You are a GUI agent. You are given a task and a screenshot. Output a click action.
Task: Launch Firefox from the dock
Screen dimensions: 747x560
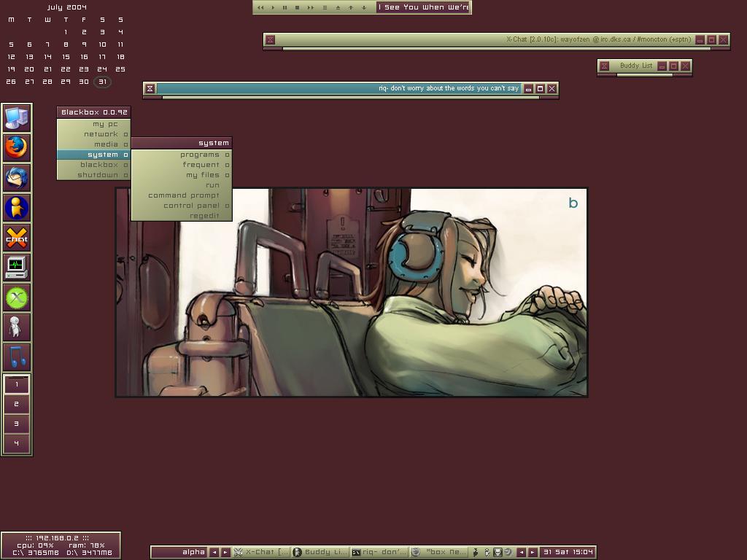point(17,147)
